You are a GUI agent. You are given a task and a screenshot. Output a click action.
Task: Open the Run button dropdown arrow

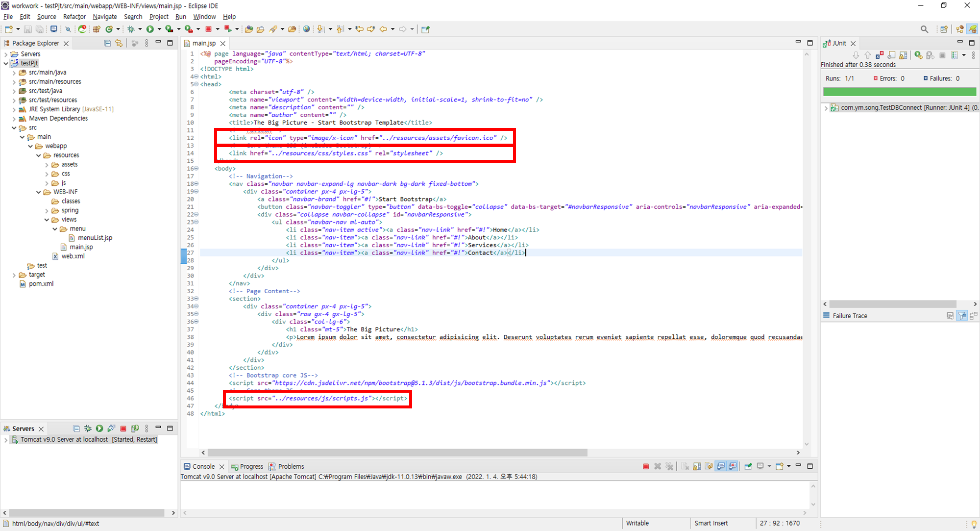pyautogui.click(x=159, y=29)
